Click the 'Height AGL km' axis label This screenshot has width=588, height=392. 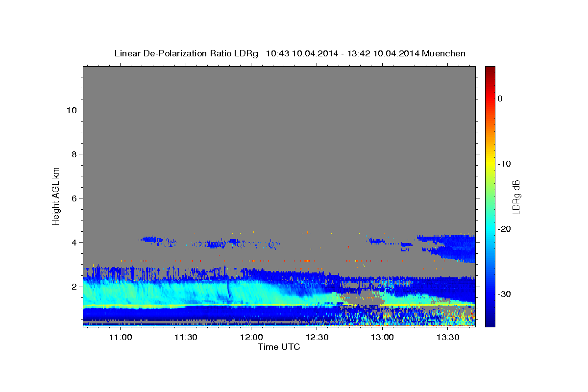56,196
